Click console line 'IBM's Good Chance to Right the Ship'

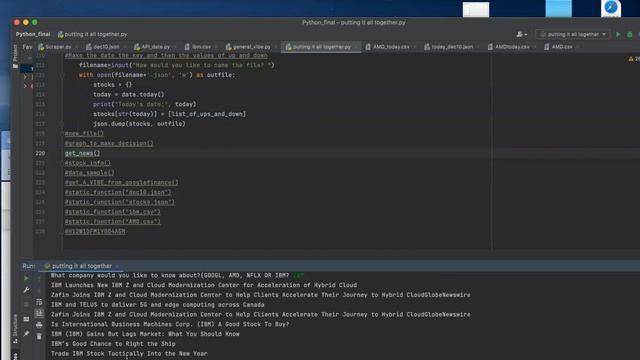pos(113,344)
